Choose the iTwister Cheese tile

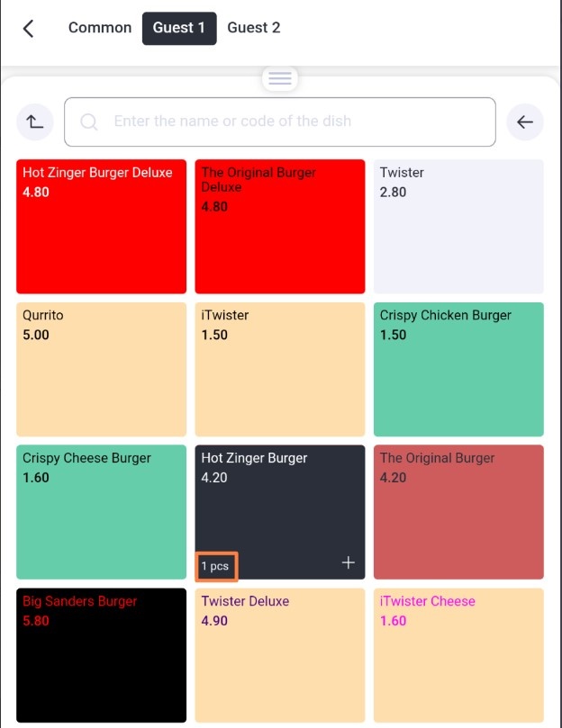click(x=458, y=655)
